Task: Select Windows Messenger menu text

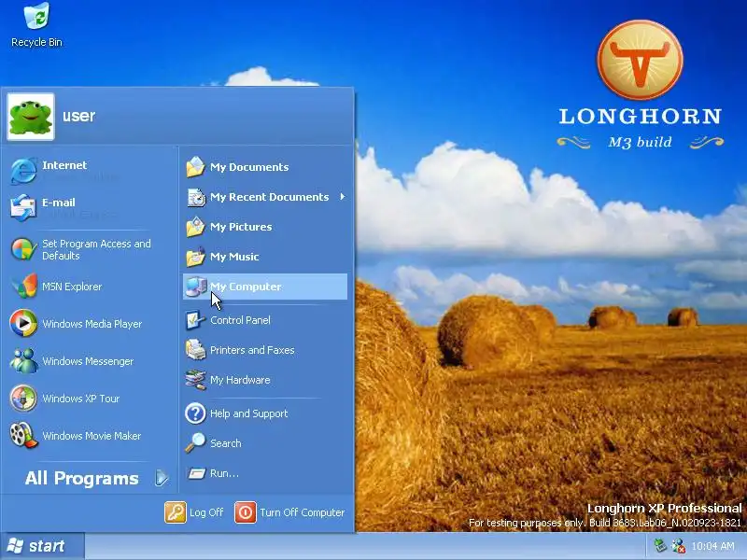Action: [88, 361]
